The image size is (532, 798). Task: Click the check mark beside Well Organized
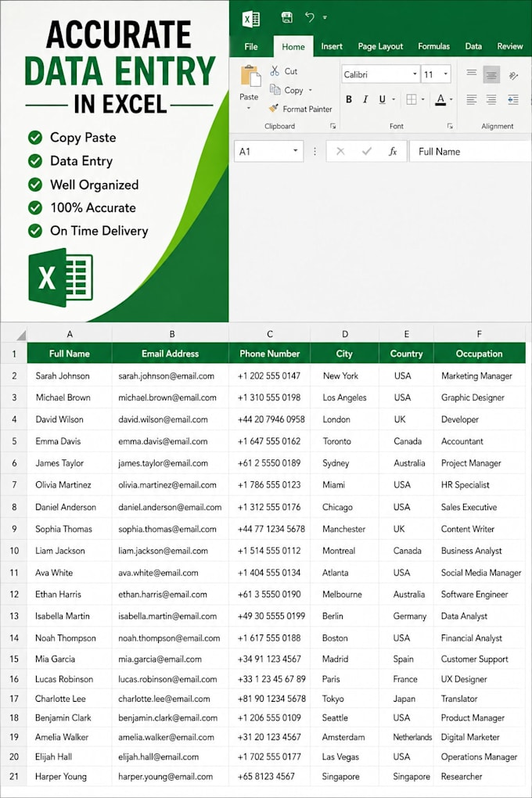35,184
